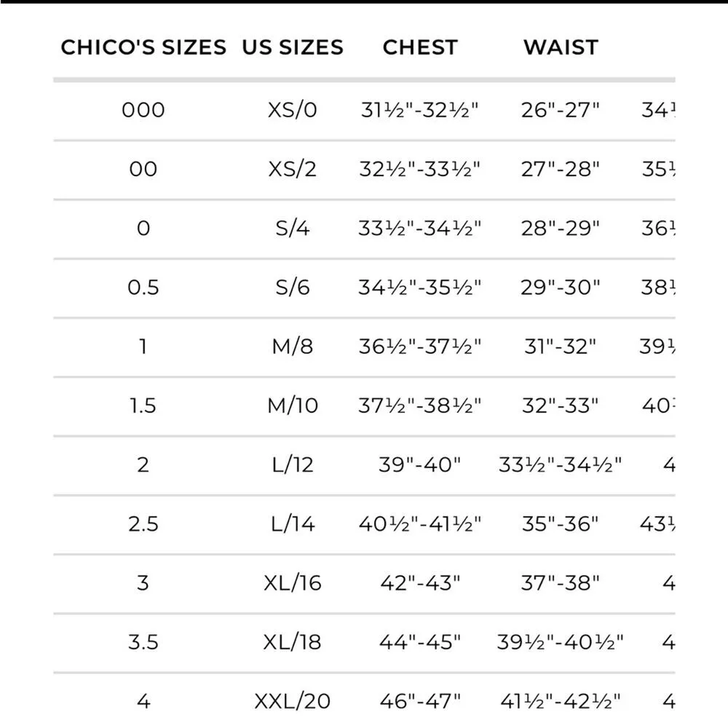
Task: Select the M/8 US size cell
Action: click(x=292, y=346)
